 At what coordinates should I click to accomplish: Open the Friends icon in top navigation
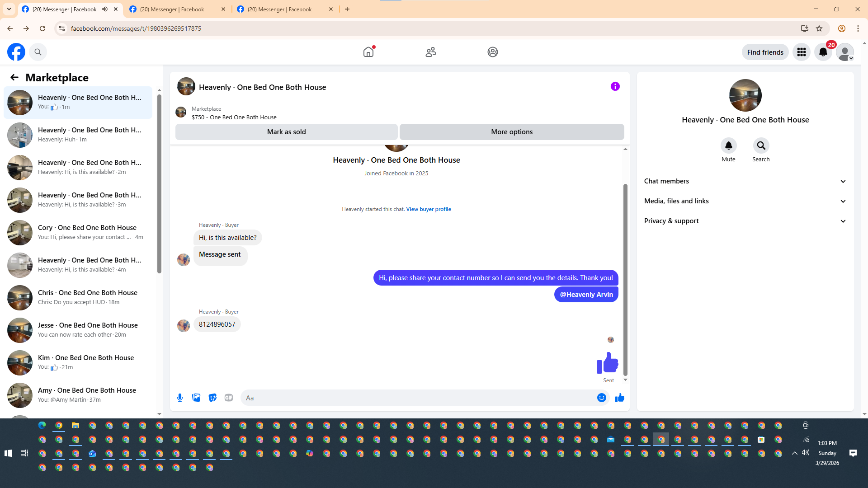click(x=431, y=52)
